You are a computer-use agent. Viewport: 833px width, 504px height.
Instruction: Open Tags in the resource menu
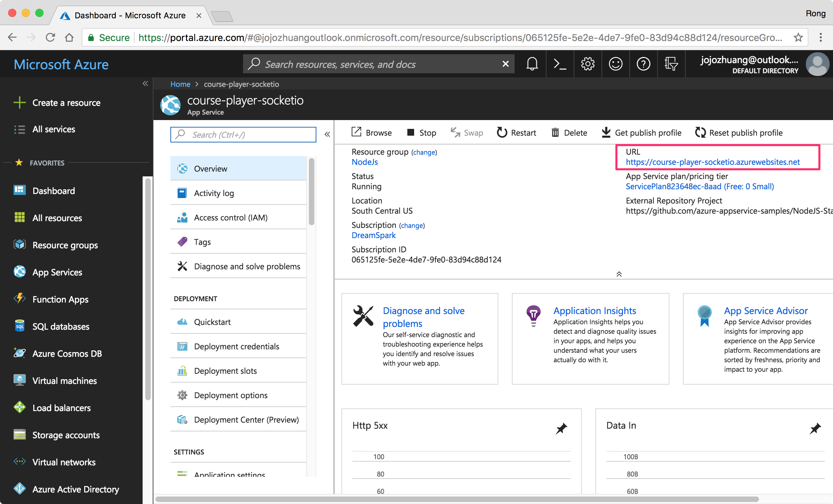tap(238, 242)
